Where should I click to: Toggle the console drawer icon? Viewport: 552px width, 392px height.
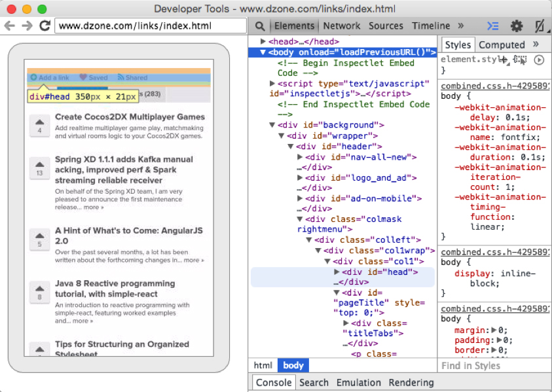tap(493, 26)
